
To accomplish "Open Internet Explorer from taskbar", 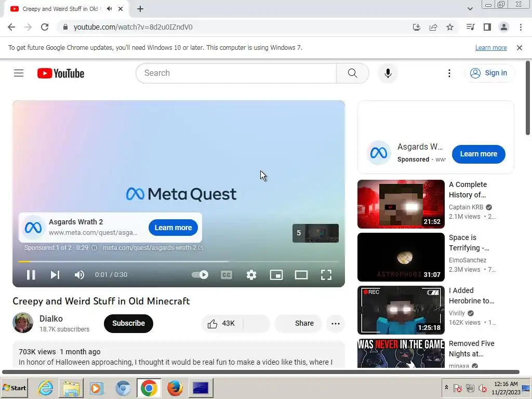I will click(46, 388).
